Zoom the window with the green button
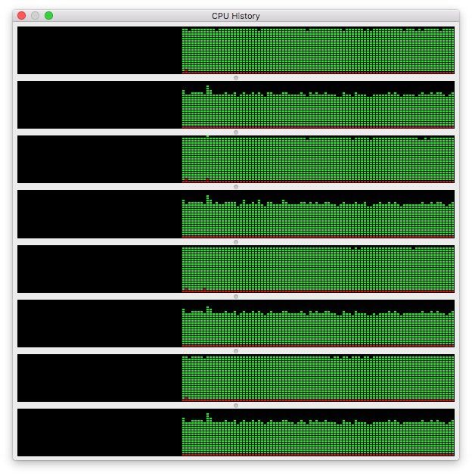Viewport: 472px width, 476px height. click(48, 16)
